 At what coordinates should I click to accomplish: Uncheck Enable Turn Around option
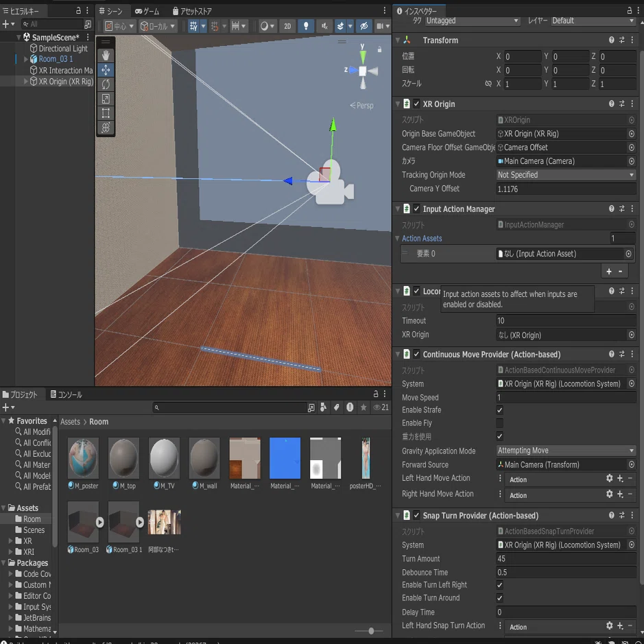[x=499, y=598]
